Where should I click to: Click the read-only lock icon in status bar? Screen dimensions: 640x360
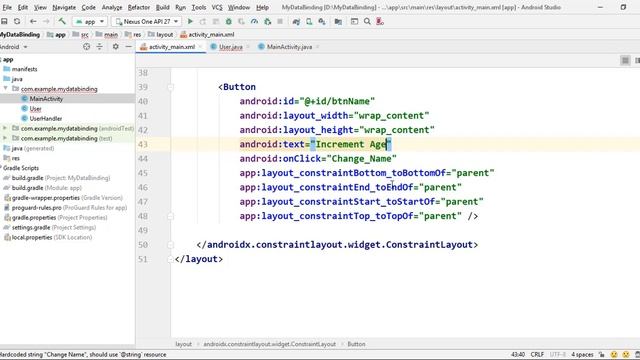[x=602, y=354]
